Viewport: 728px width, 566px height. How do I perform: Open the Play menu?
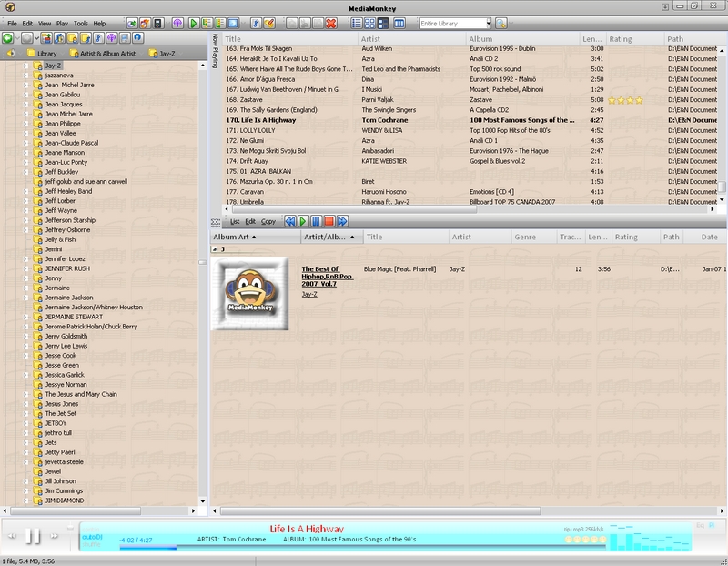62,23
